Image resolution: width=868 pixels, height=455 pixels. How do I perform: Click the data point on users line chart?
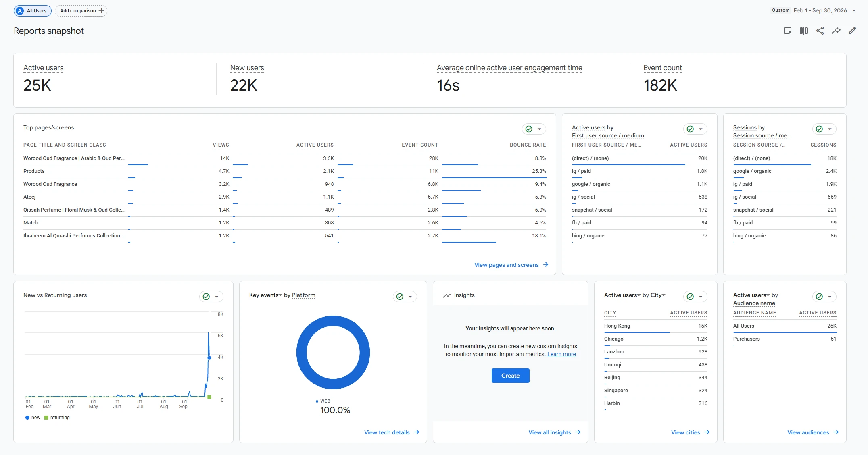click(x=209, y=358)
